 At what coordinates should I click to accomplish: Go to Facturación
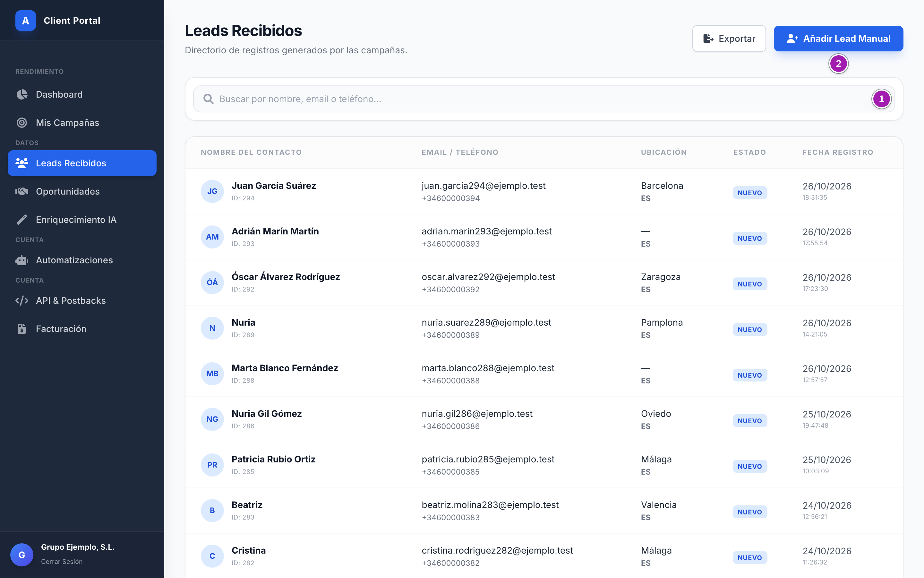tap(82, 329)
